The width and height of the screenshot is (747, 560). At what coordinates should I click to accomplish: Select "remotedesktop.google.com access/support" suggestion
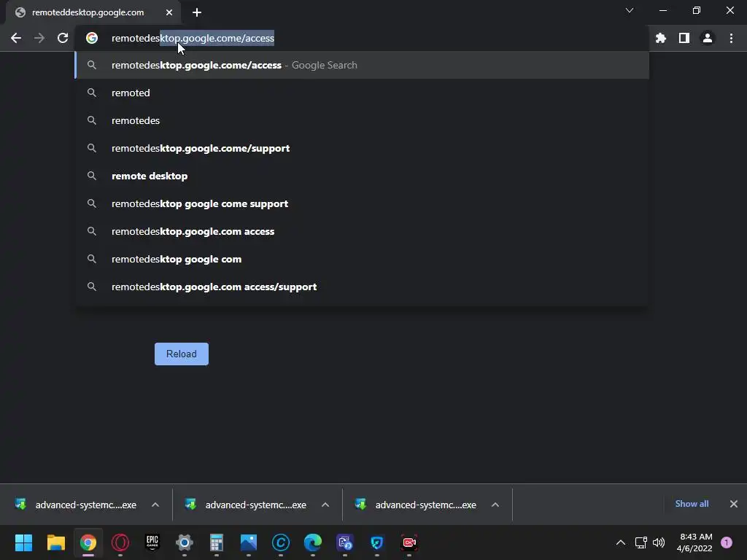click(x=362, y=287)
